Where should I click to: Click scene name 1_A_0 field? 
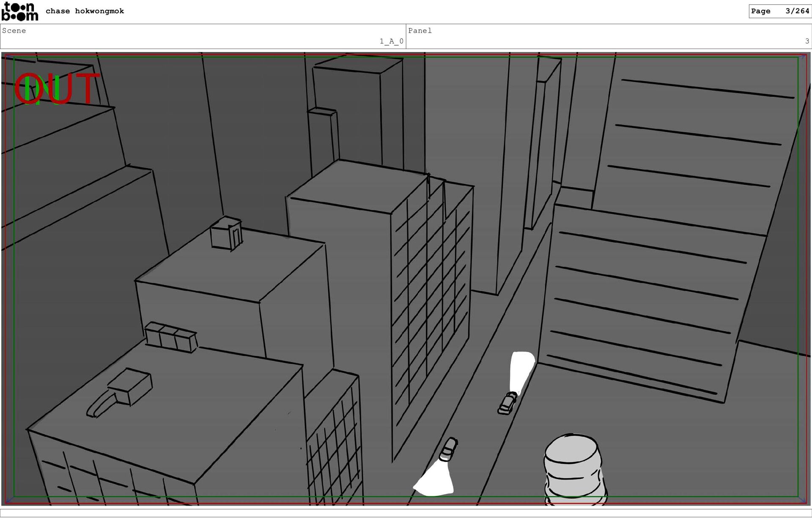391,41
